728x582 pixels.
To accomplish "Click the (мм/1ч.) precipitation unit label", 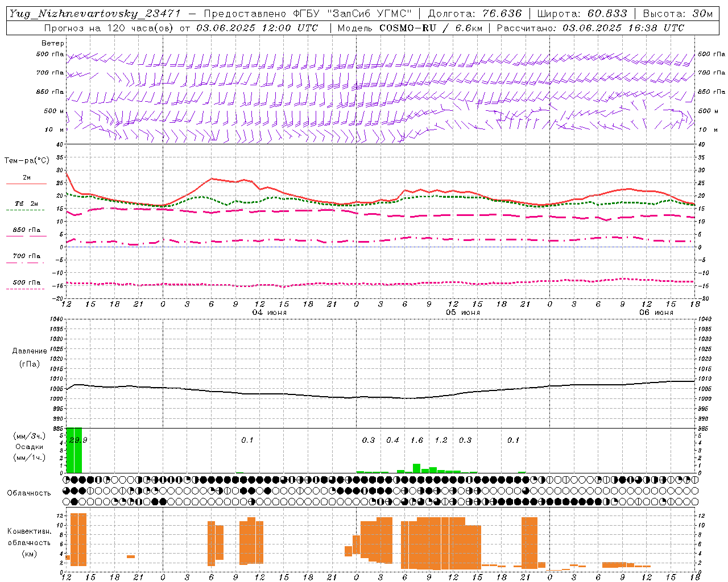I will (30, 458).
